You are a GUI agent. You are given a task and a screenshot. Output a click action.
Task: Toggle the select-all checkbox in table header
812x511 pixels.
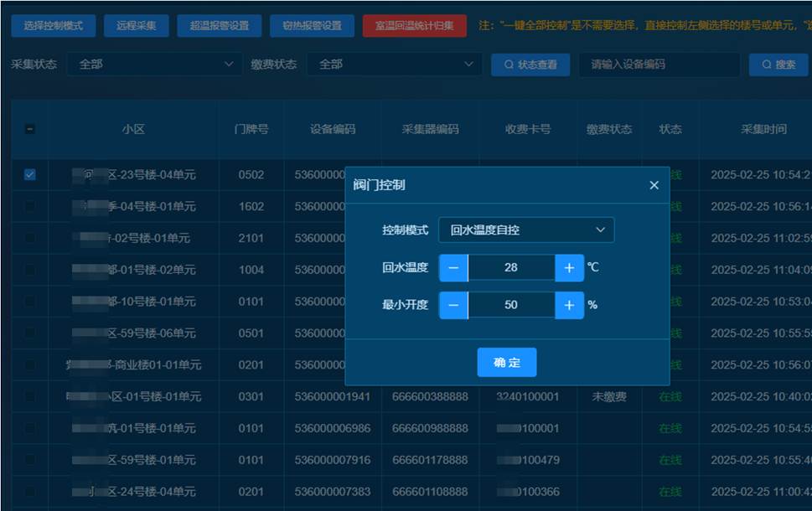(x=30, y=129)
